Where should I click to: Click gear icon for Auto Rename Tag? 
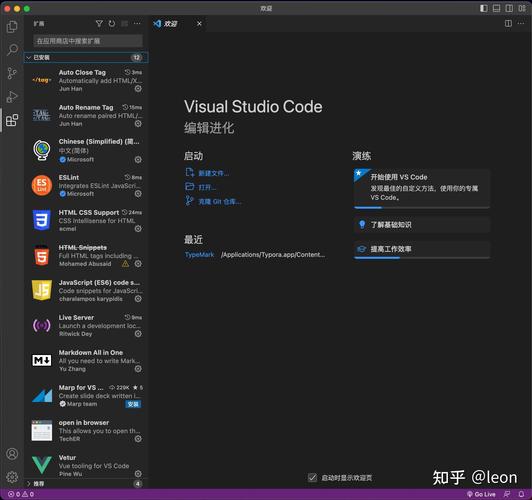tap(138, 124)
